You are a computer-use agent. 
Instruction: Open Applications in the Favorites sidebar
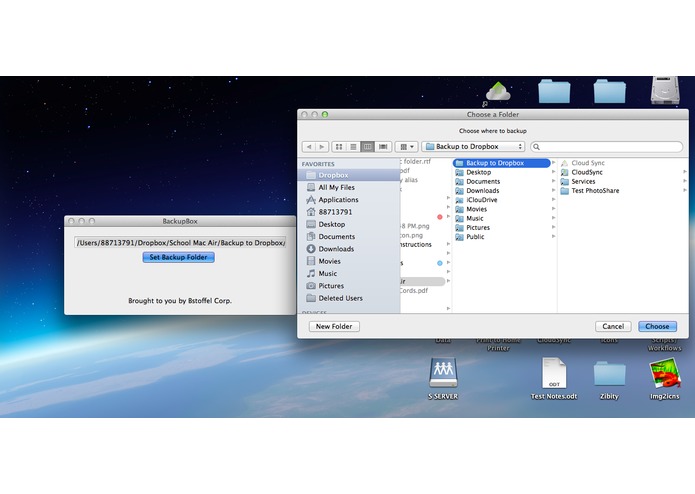click(x=349, y=200)
